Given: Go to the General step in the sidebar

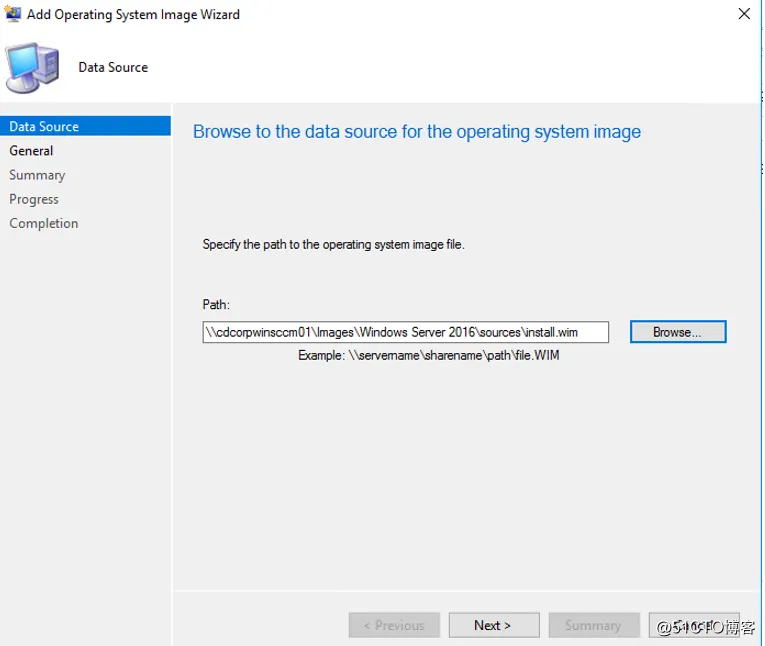Looking at the screenshot, I should tap(31, 151).
